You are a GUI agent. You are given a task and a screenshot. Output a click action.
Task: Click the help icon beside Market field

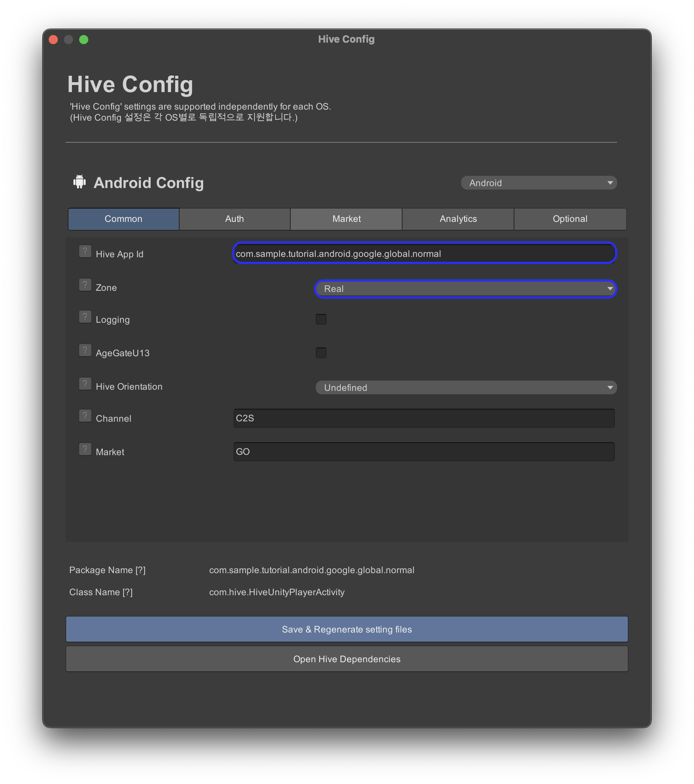pyautogui.click(x=85, y=449)
